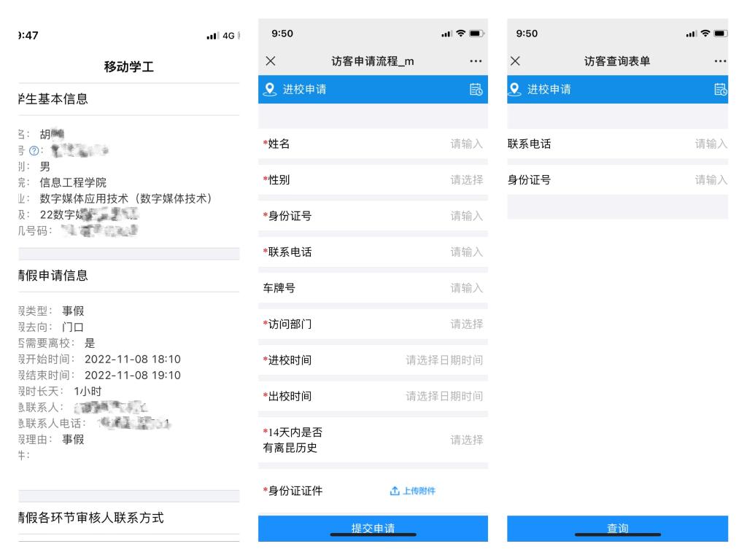
Task: Close the 访客申请流程_m page with X
Action: pyautogui.click(x=271, y=61)
